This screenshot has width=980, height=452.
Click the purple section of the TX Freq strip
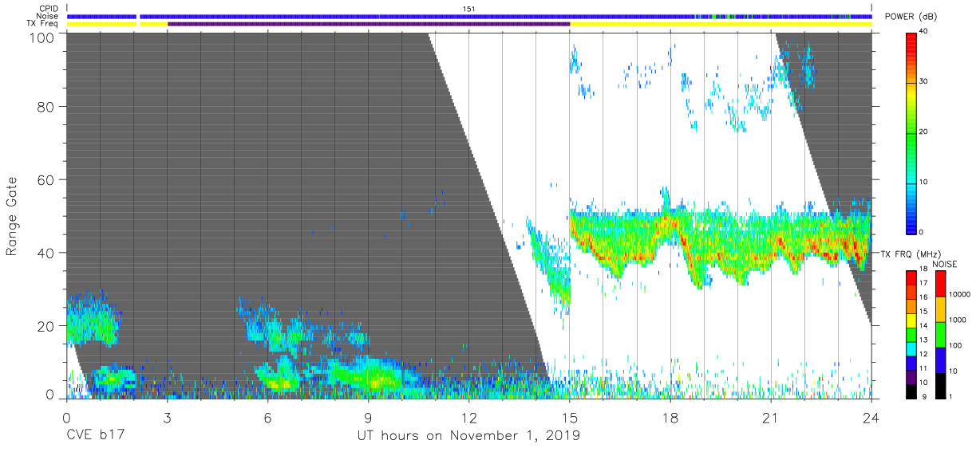click(x=369, y=24)
